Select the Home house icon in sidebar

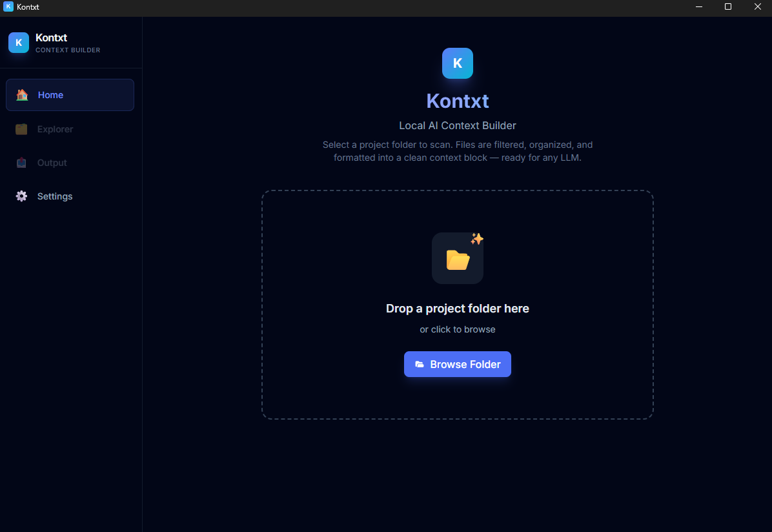[x=22, y=94]
